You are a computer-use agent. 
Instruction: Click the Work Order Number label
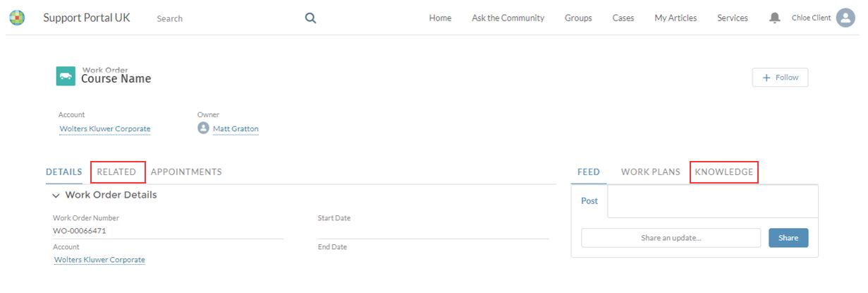[x=86, y=218]
